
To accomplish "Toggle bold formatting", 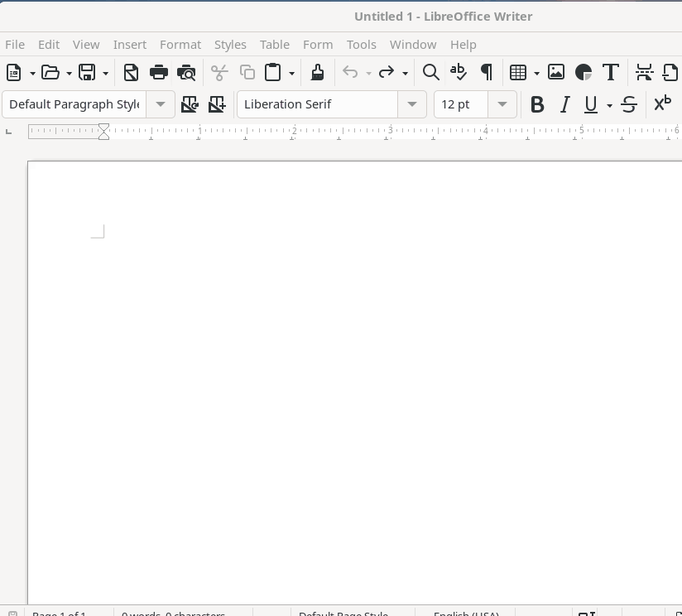I will 537,103.
